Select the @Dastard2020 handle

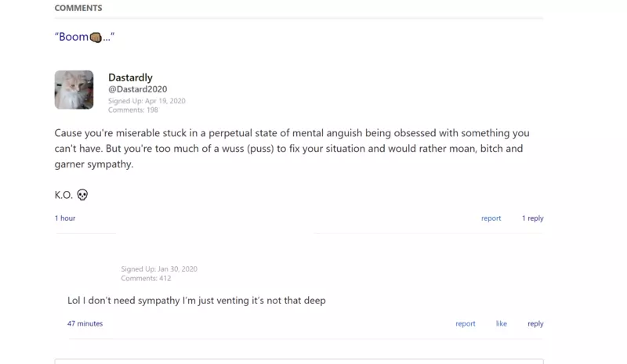click(138, 89)
